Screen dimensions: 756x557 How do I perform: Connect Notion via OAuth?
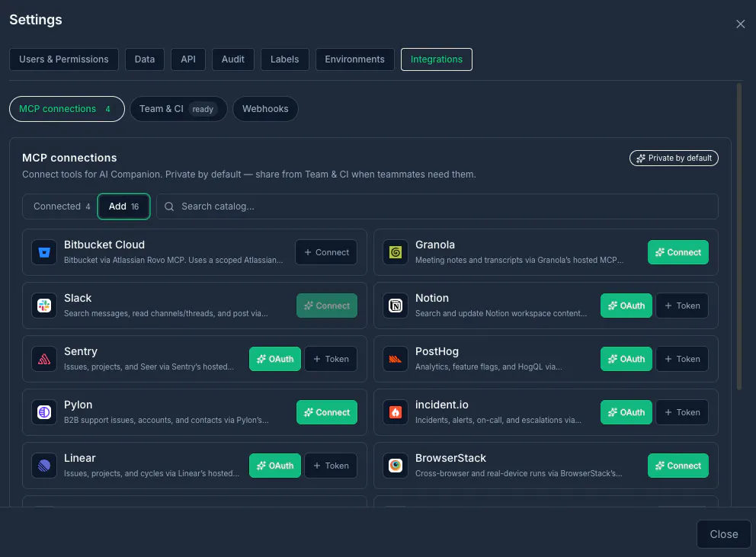[x=626, y=306]
